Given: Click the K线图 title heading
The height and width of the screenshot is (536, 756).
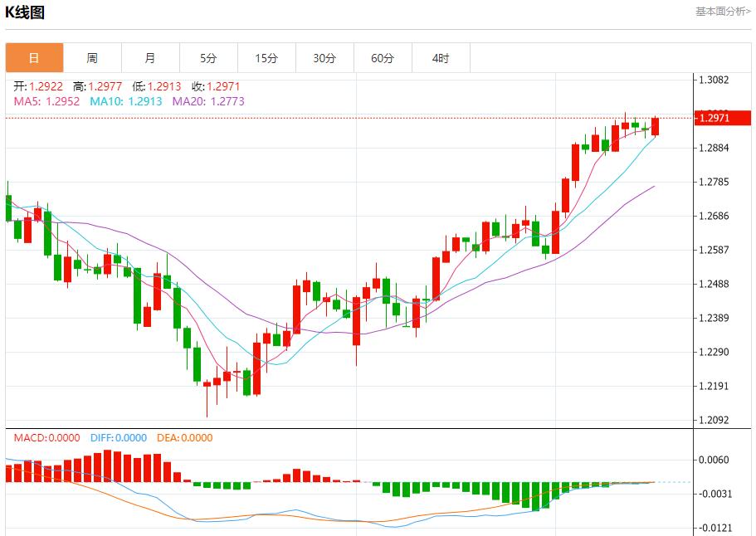Looking at the screenshot, I should [26, 12].
